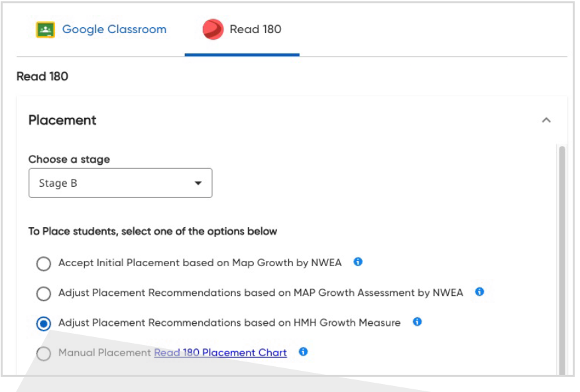Image resolution: width=580 pixels, height=392 pixels.
Task: Enable the Manual Placement radio option
Action: (44, 354)
